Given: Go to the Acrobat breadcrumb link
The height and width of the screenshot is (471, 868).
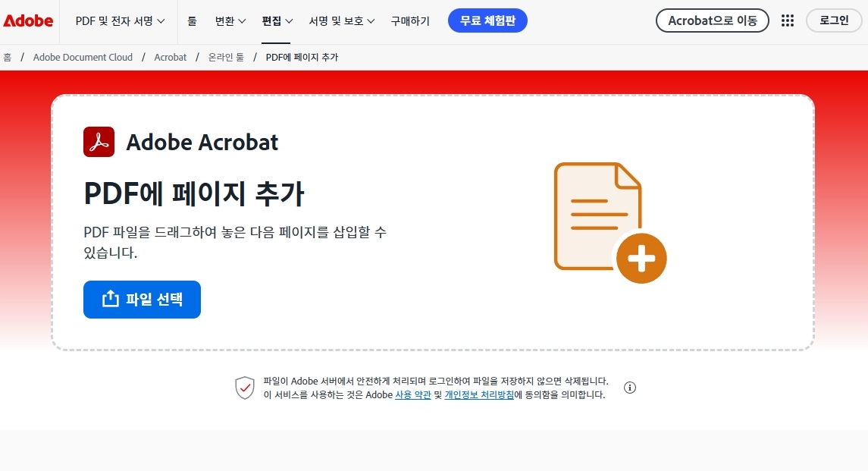Looking at the screenshot, I should pos(171,57).
